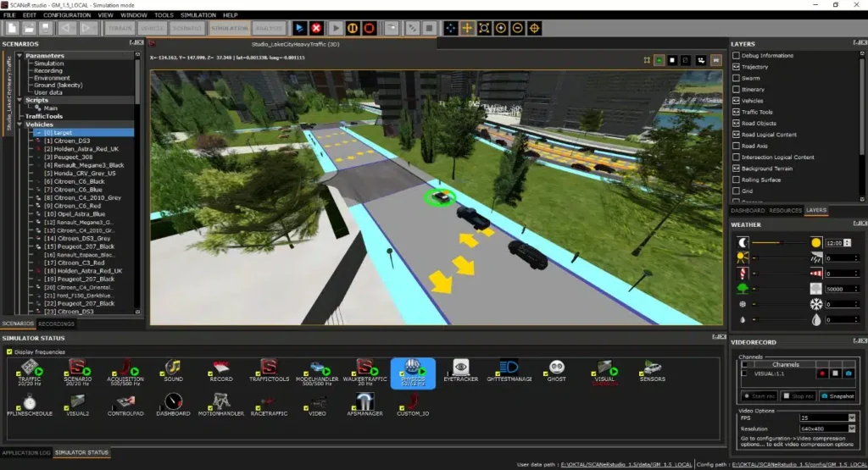Adjust the time of day slider

pyautogui.click(x=780, y=243)
